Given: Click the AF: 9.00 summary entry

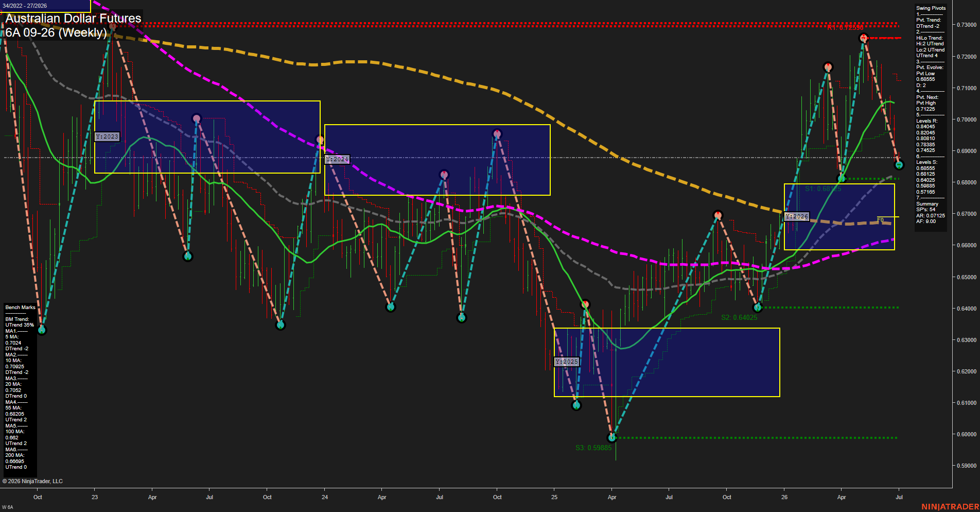Looking at the screenshot, I should tap(926, 221).
